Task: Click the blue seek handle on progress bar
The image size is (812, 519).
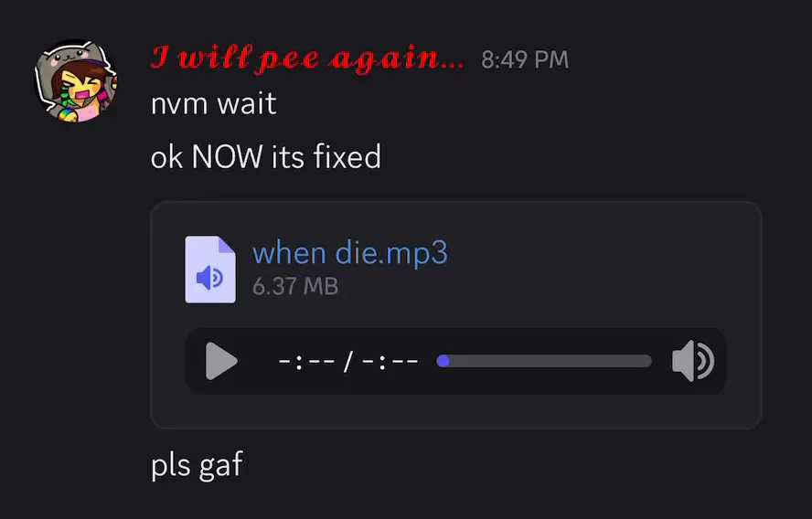Action: pyautogui.click(x=443, y=361)
